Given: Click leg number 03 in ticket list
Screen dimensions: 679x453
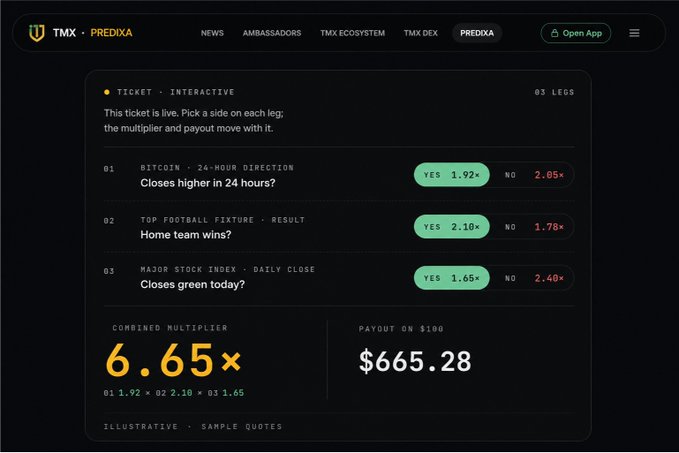Looking at the screenshot, I should [109, 271].
